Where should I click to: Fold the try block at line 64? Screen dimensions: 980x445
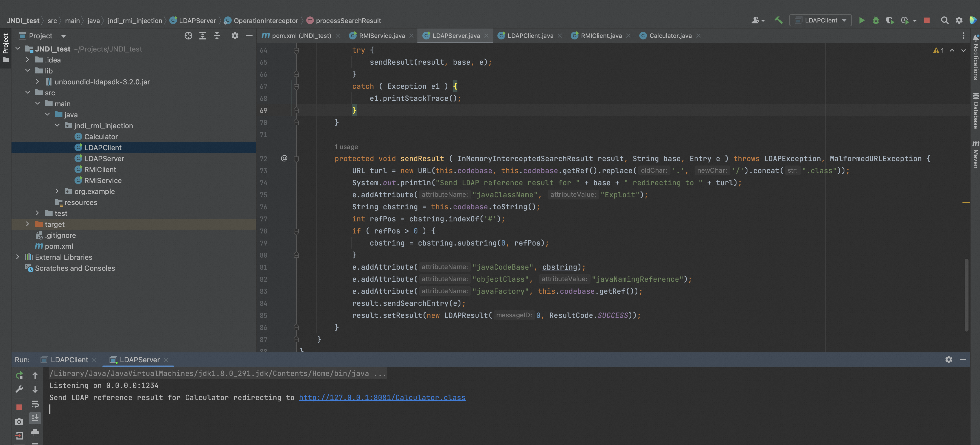(x=296, y=50)
